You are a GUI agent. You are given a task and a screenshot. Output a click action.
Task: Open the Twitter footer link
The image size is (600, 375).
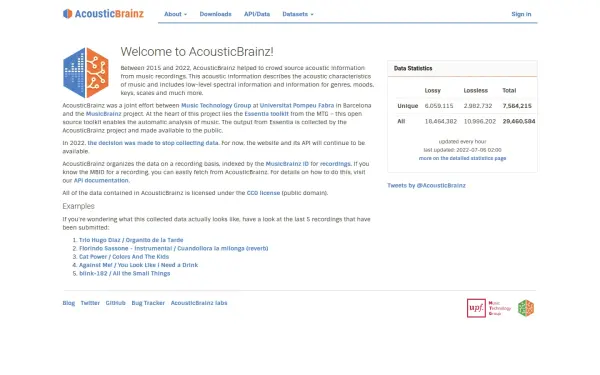[x=90, y=303]
